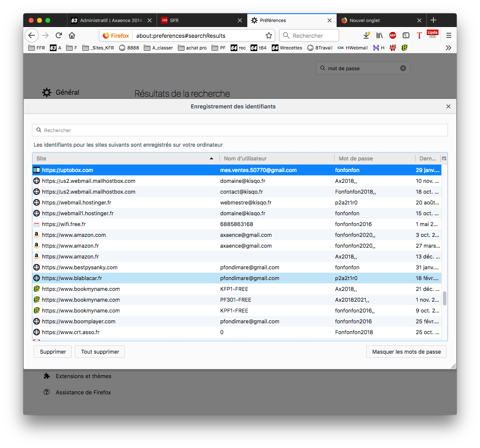Click the red W bookmark icon
The image size is (480, 448).
[393, 48]
